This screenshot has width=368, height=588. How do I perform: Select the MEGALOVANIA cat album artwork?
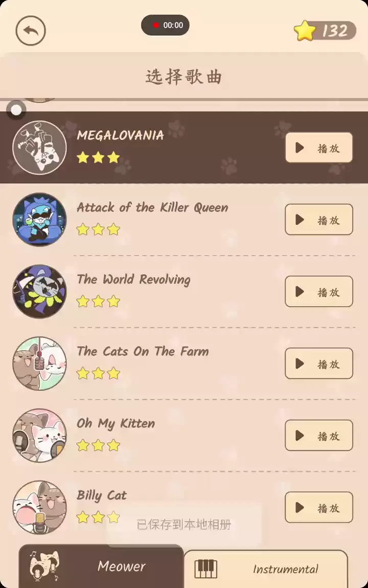pos(39,148)
